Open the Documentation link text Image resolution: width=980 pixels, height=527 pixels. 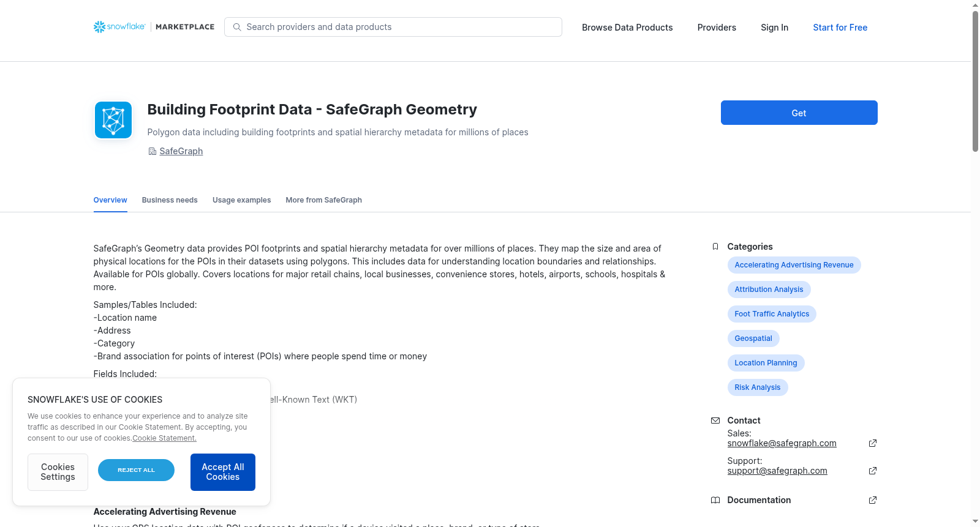tap(759, 500)
